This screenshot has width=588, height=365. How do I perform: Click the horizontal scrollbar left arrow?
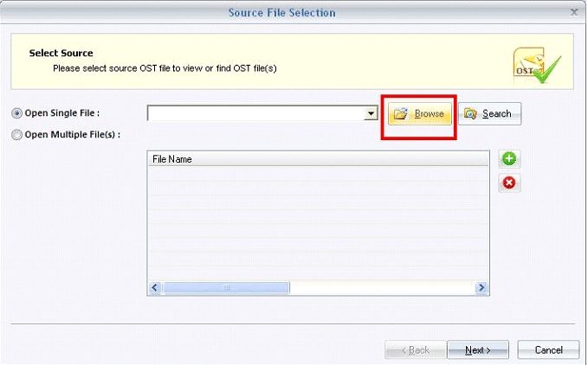(x=155, y=288)
